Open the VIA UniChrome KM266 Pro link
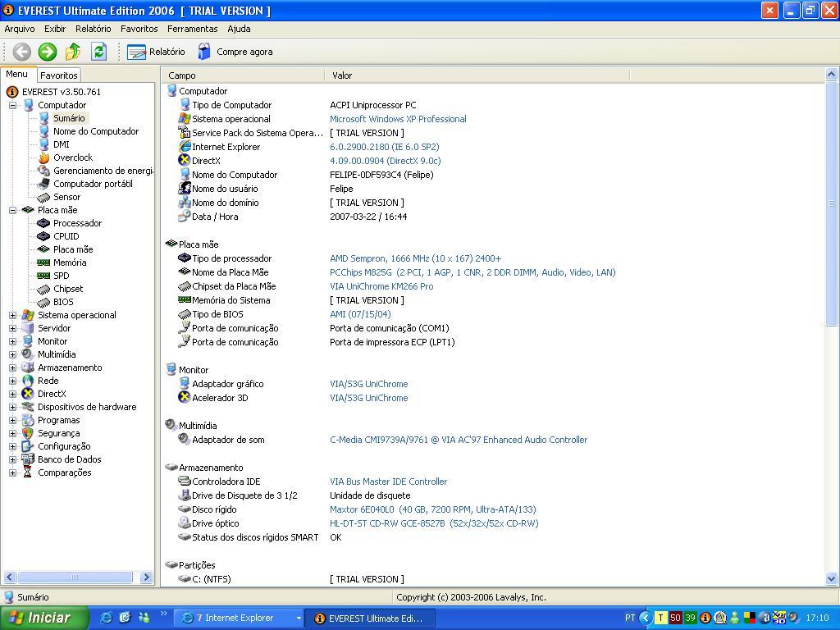840x630 pixels. pos(381,286)
